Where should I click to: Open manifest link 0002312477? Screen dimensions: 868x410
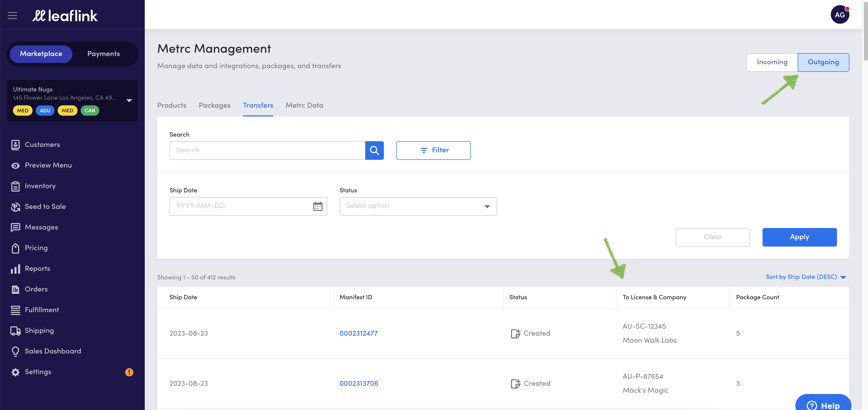pos(359,333)
